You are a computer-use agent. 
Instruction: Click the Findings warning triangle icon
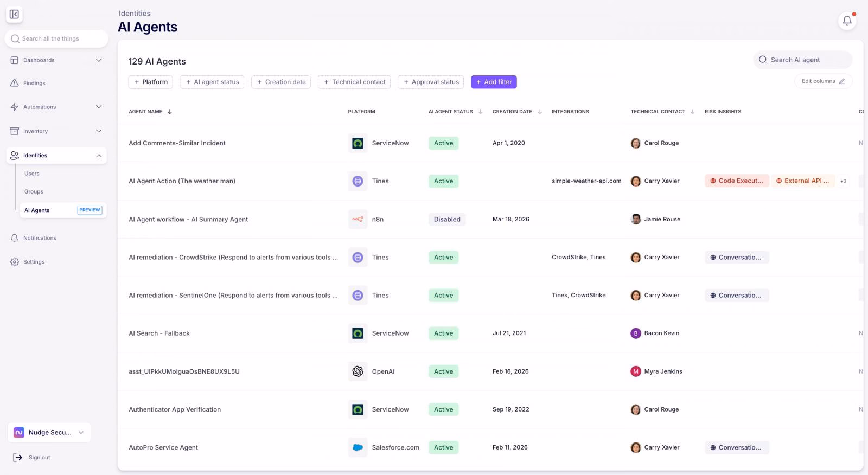pos(15,83)
